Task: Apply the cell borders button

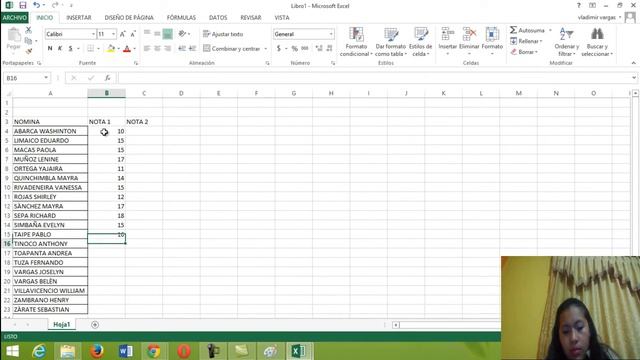Action: [91, 49]
